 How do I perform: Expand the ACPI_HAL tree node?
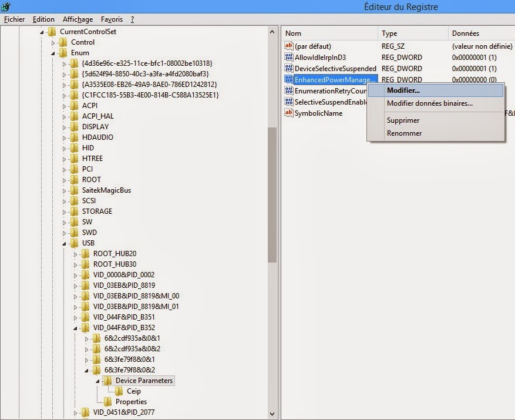64,117
